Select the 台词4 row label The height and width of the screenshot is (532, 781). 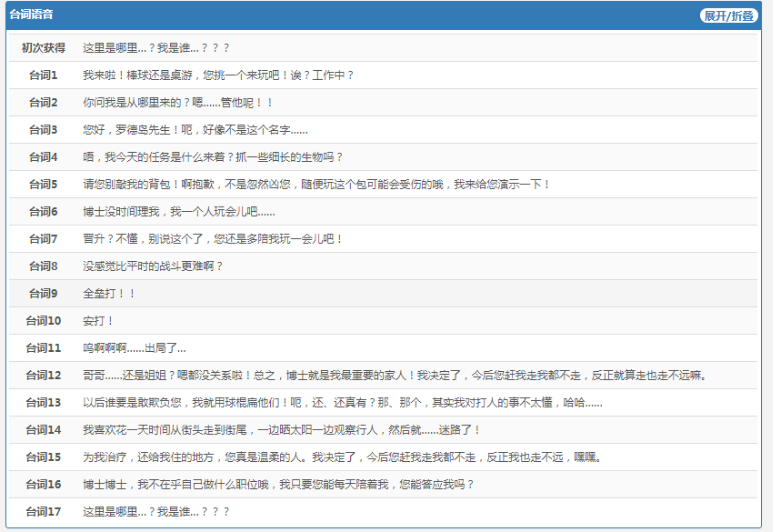[x=44, y=156]
